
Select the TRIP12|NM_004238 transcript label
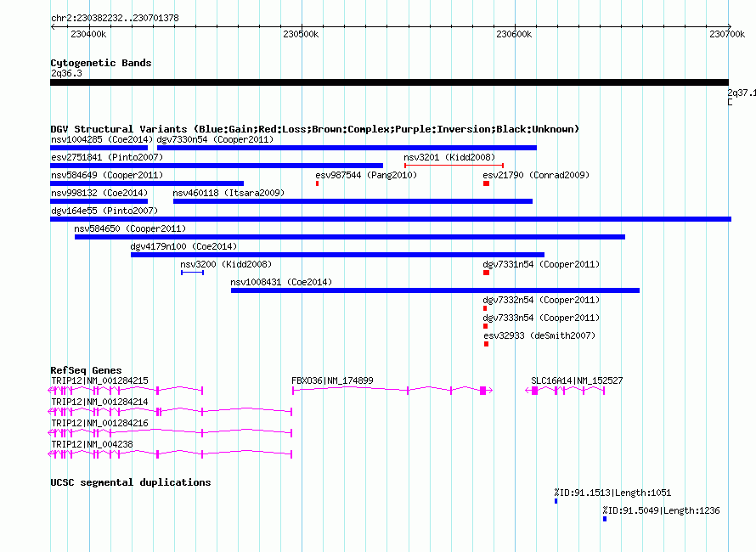click(92, 444)
